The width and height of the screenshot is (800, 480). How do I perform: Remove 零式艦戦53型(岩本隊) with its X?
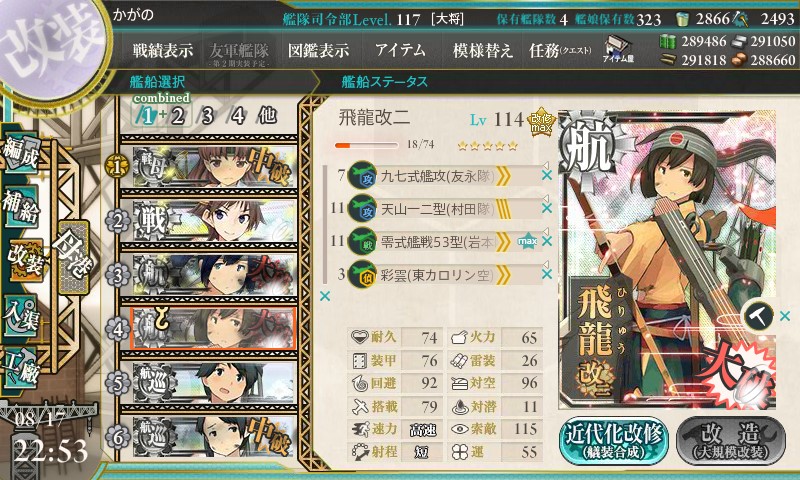[547, 241]
